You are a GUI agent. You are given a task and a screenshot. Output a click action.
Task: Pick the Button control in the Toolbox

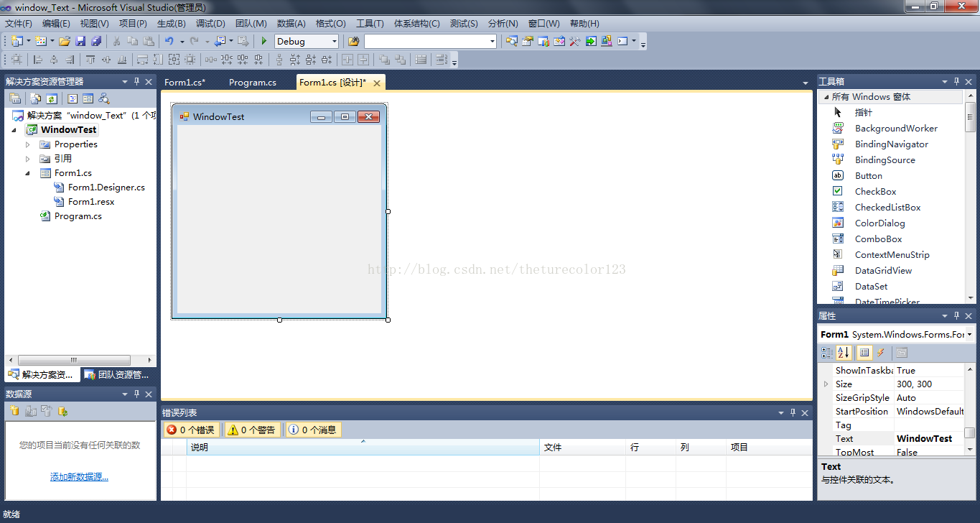click(868, 175)
